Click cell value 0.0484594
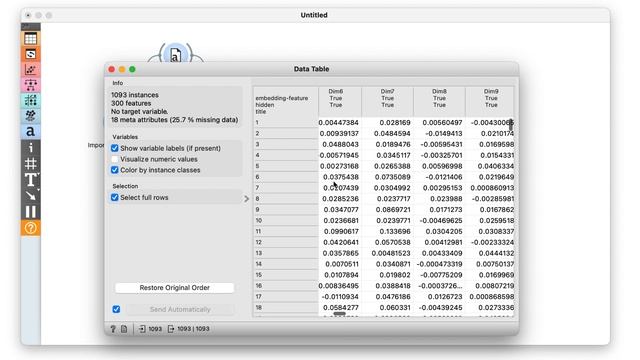Image resolution: width=640 pixels, height=360 pixels. (x=392, y=133)
